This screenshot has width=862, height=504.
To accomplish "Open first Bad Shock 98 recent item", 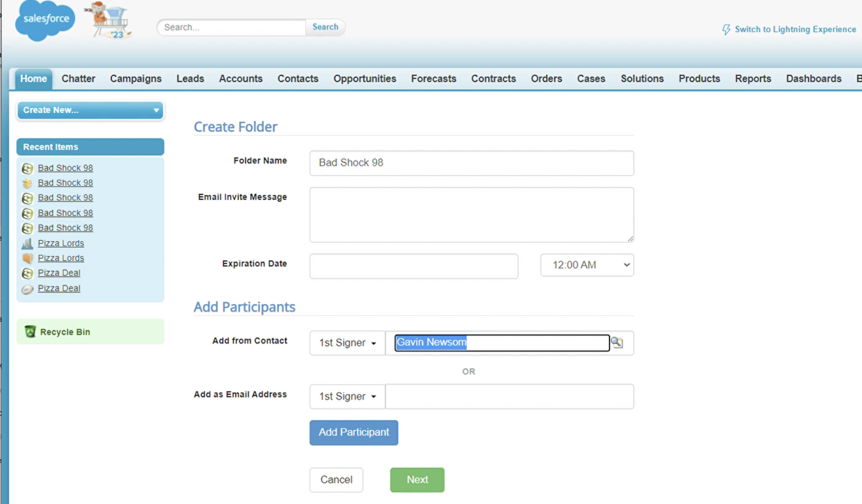I will [x=65, y=168].
